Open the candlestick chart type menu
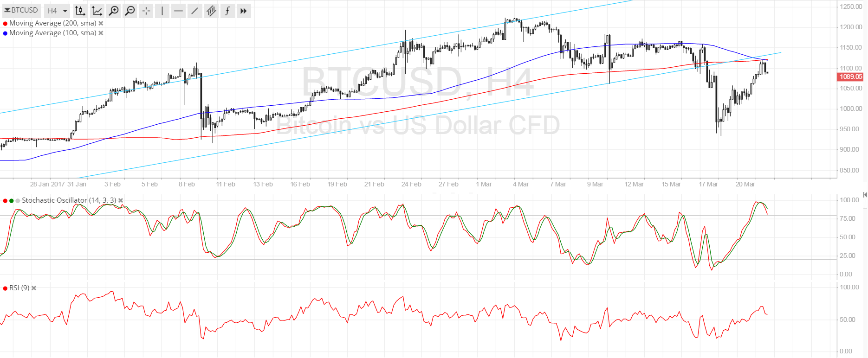Viewport: 868px width, 358px height. coord(80,11)
